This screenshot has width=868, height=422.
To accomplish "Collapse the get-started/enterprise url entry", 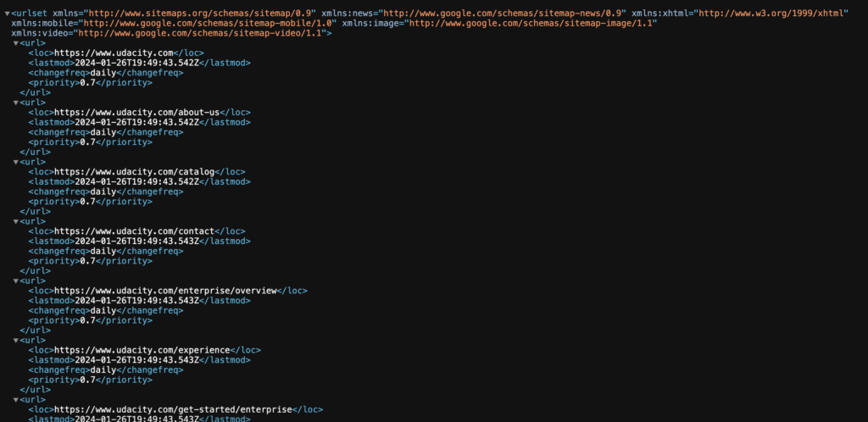I will click(16, 399).
